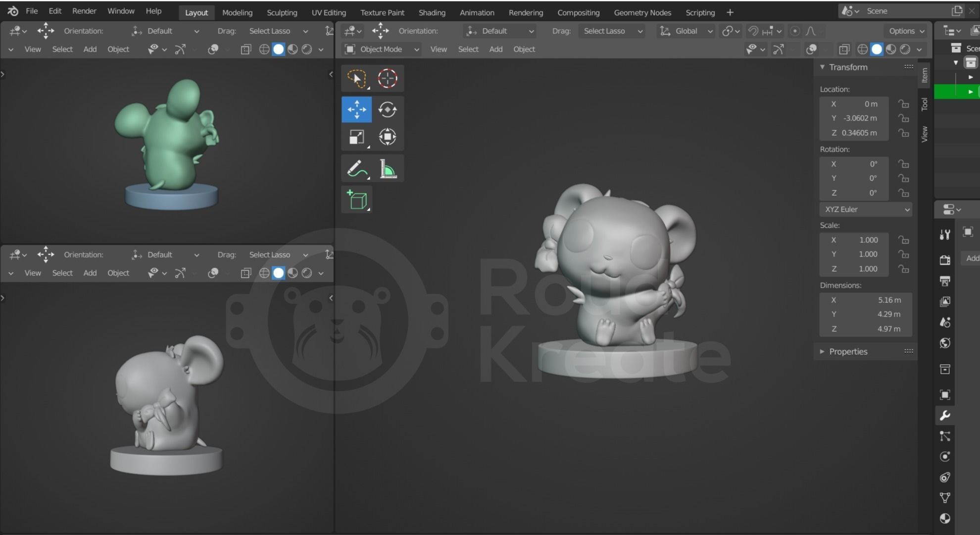Open the Object Data tab icon

click(945, 498)
